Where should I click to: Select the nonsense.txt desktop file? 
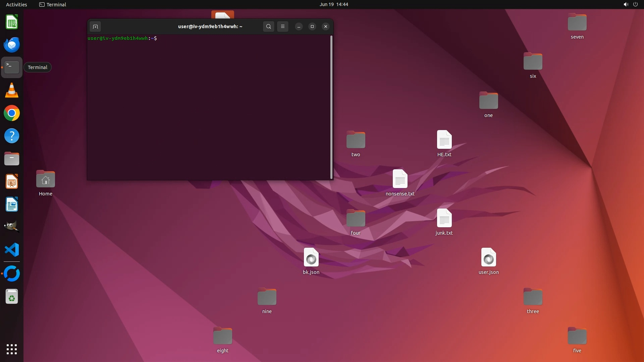click(400, 179)
